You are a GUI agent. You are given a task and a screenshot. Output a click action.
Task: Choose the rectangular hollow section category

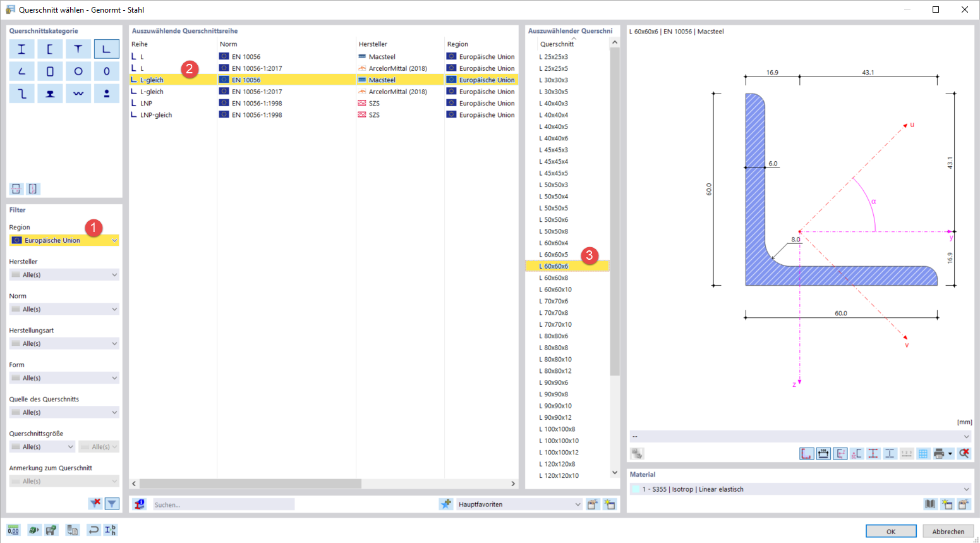(50, 71)
